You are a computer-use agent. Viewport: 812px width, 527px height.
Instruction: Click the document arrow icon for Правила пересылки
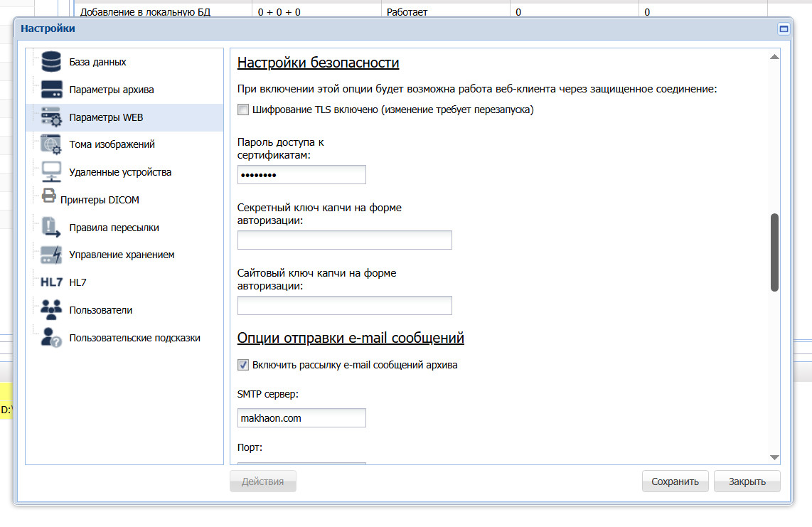51,227
